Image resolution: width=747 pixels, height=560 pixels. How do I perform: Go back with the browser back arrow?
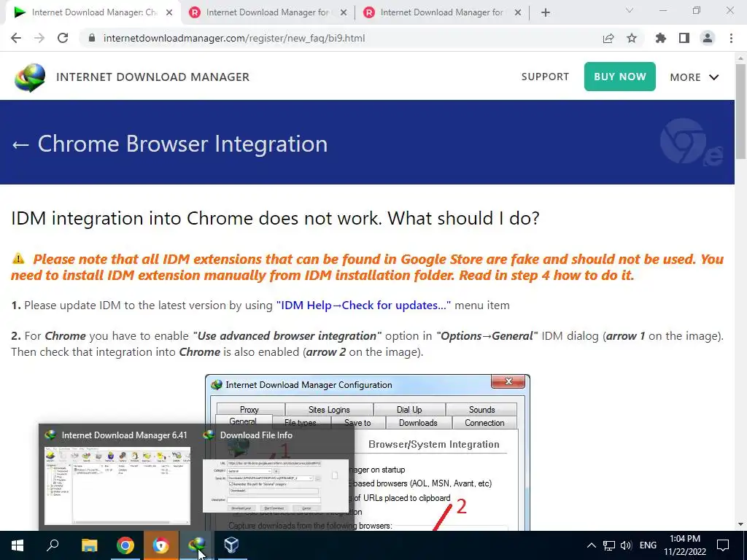(x=16, y=38)
